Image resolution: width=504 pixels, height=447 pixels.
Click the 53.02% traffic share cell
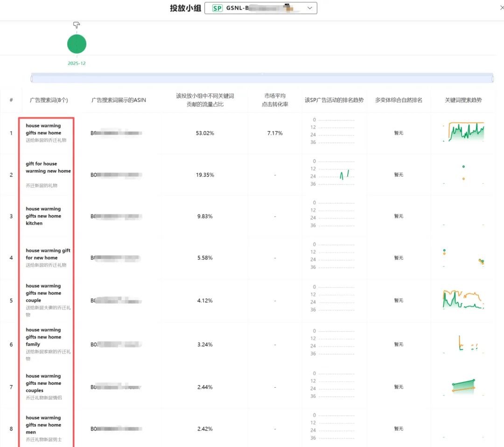click(x=205, y=133)
